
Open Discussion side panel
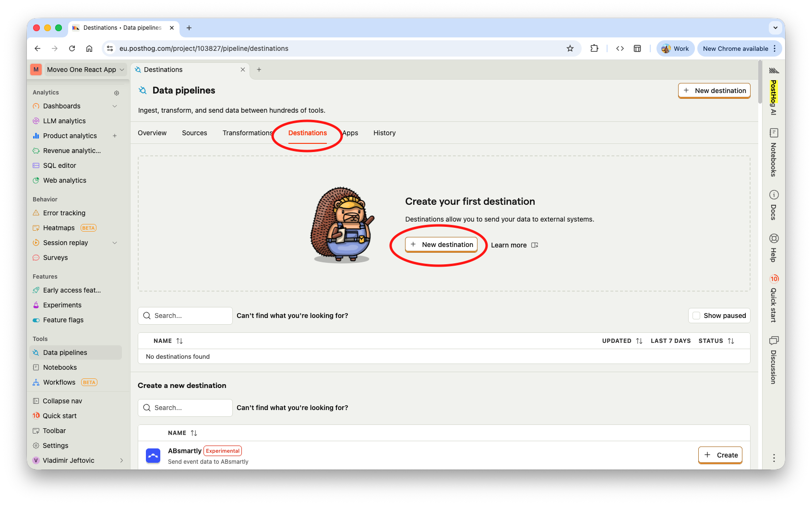coord(774,360)
